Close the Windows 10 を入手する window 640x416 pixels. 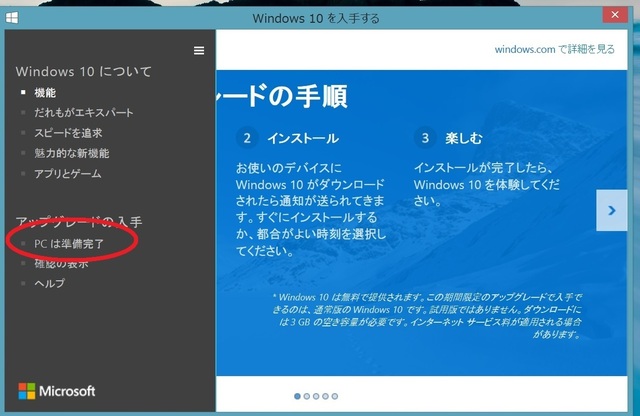615,15
